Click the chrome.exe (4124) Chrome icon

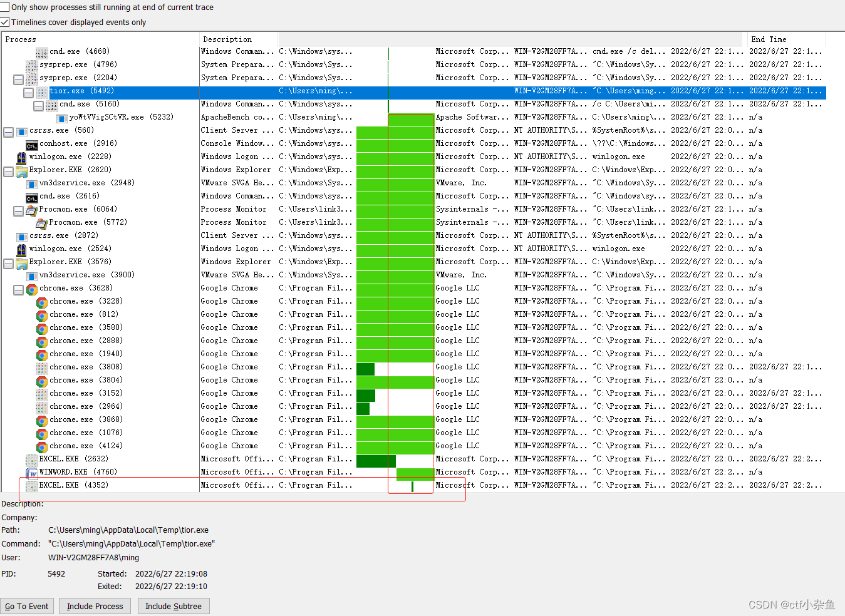point(41,447)
